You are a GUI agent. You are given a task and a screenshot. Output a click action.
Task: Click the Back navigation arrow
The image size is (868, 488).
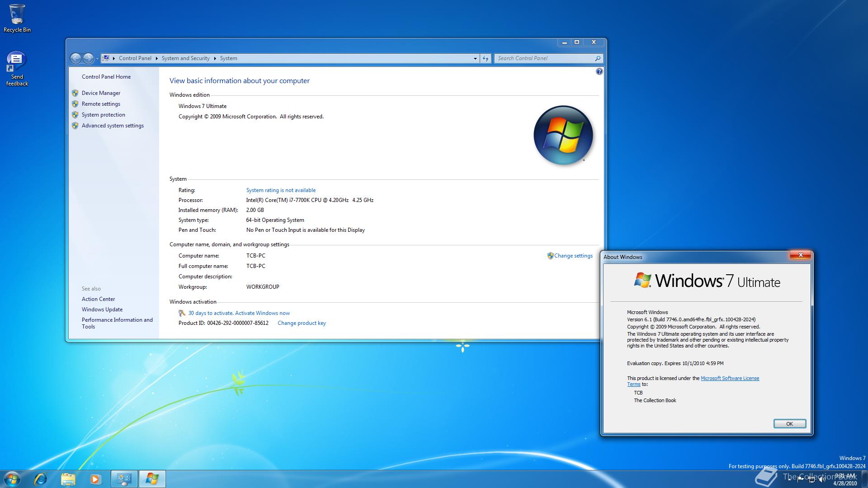(75, 58)
